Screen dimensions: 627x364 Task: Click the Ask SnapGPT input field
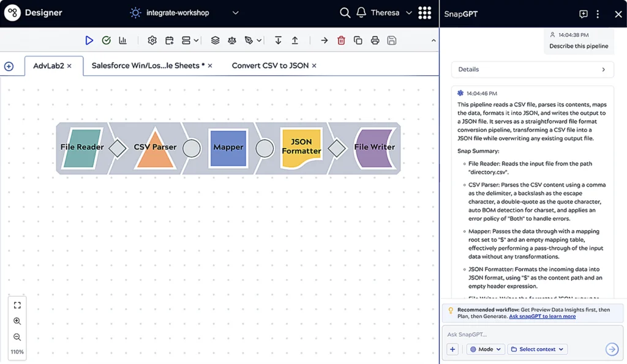(x=532, y=335)
